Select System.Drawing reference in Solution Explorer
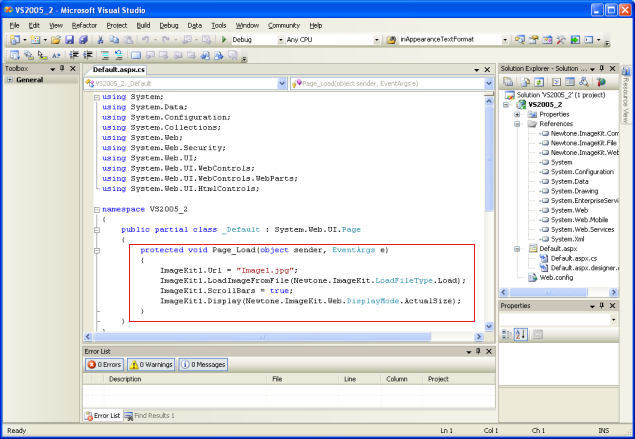Viewport: 635px width, 439px height. click(574, 191)
